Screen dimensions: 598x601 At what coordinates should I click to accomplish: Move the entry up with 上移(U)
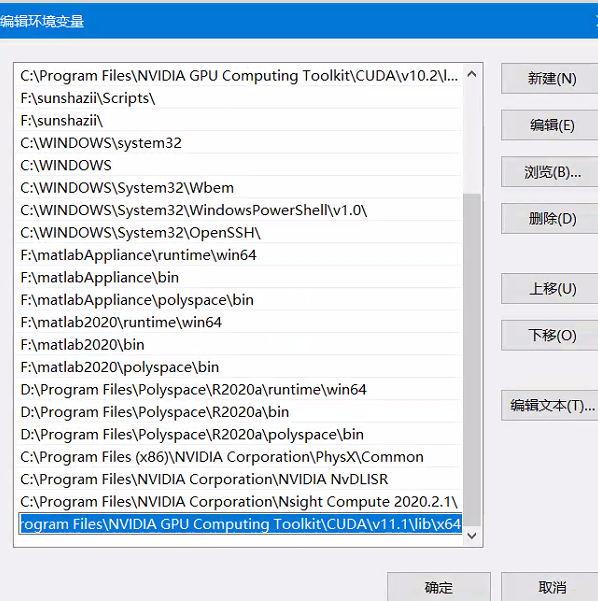tap(550, 289)
